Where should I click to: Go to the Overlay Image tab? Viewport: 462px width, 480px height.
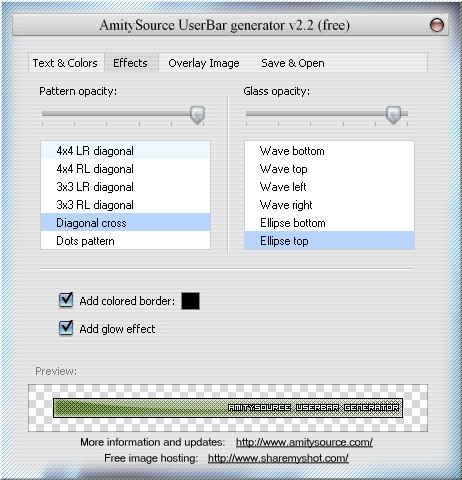204,63
